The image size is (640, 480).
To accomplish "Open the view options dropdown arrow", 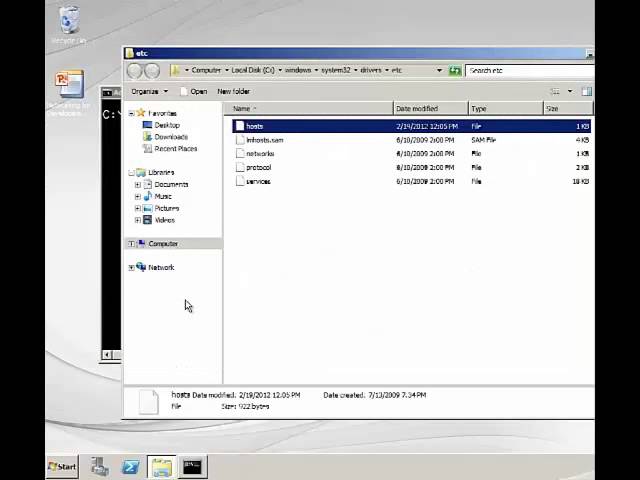I will click(x=570, y=91).
